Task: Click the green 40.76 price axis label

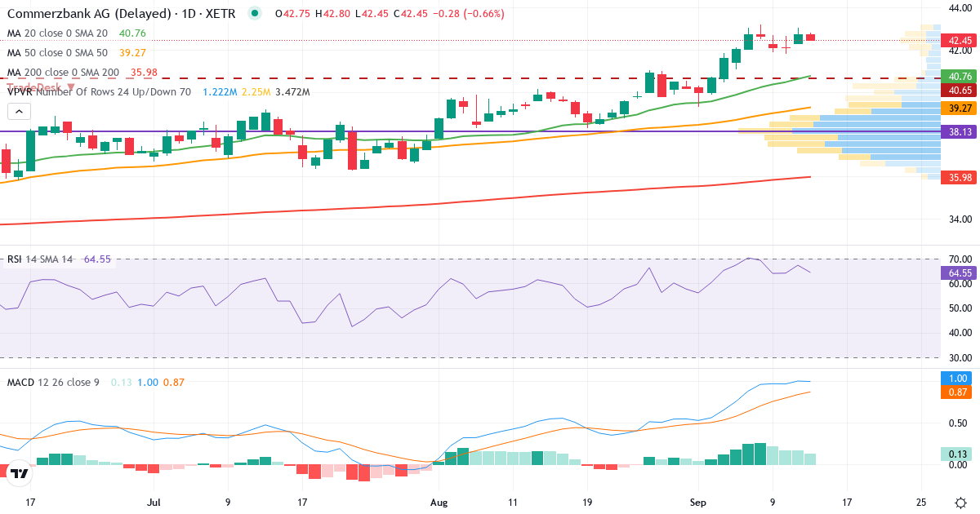Action: pyautogui.click(x=957, y=76)
